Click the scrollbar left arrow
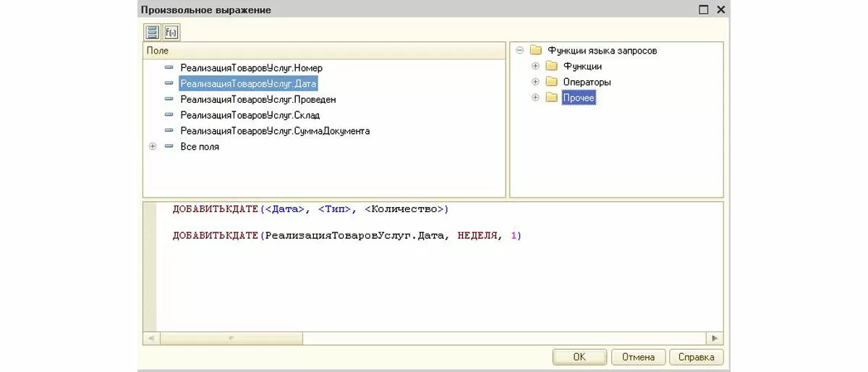 click(151, 338)
